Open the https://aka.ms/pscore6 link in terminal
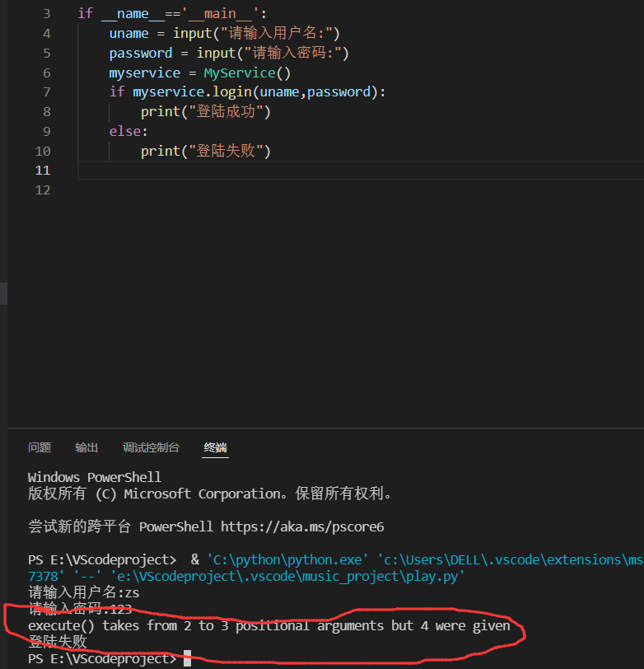Screen dimensions: 644x669 pyautogui.click(x=302, y=527)
